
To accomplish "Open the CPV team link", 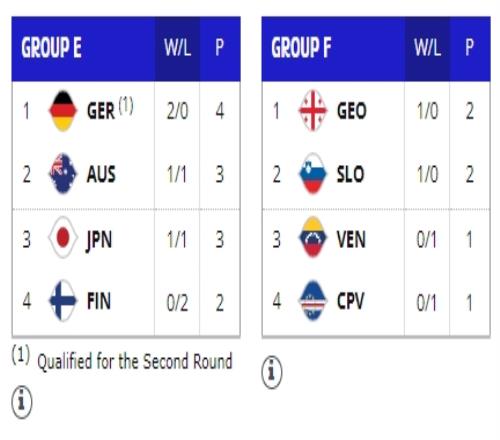I will 351,301.
